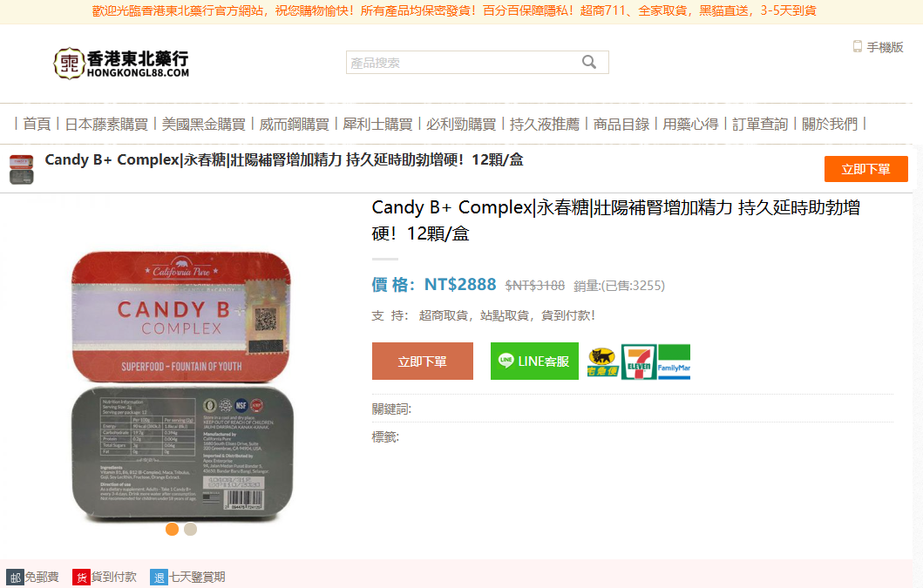Click the seven-day return 退 badge
Screen dimensions: 923x588
coord(159,578)
